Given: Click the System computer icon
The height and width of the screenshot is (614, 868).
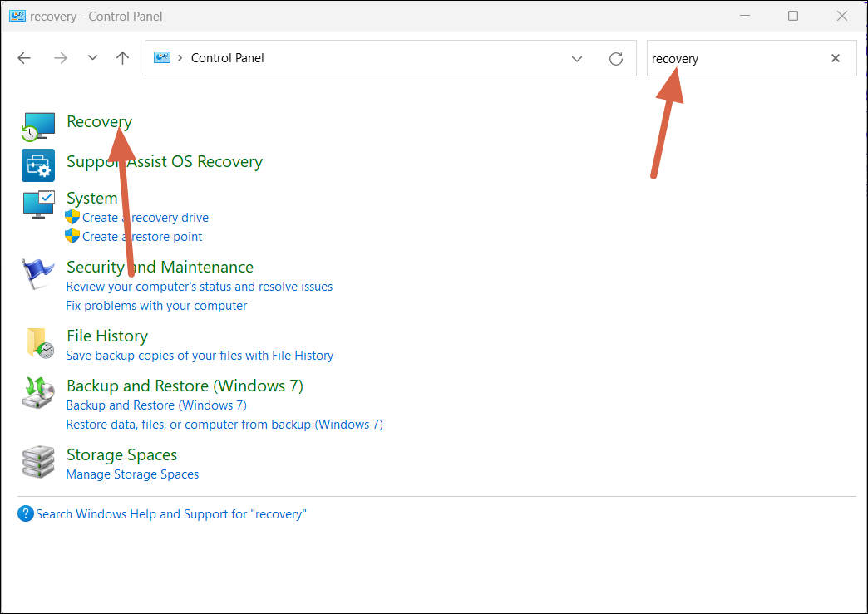Looking at the screenshot, I should click(38, 204).
